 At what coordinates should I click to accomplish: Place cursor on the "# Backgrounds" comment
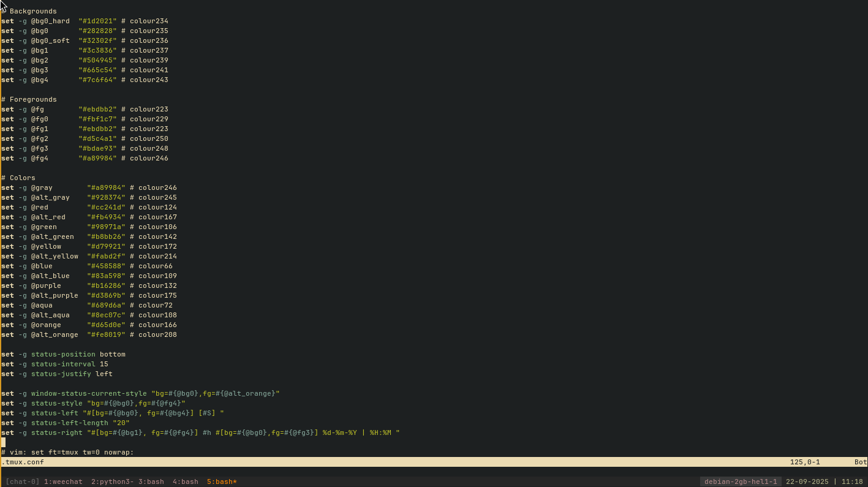[x=32, y=11]
